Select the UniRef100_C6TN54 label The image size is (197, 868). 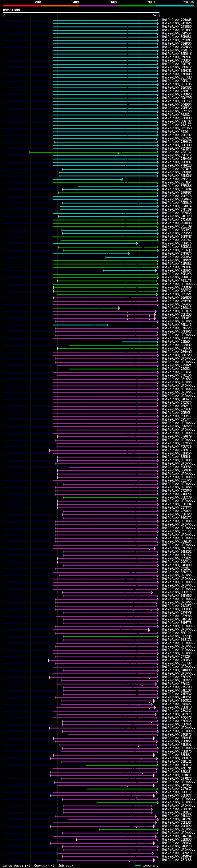(177, 182)
